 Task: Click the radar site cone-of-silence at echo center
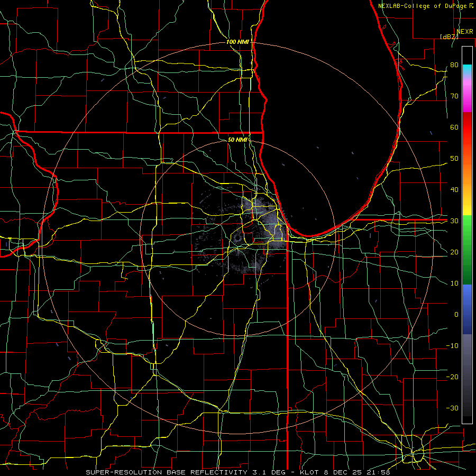[237, 238]
